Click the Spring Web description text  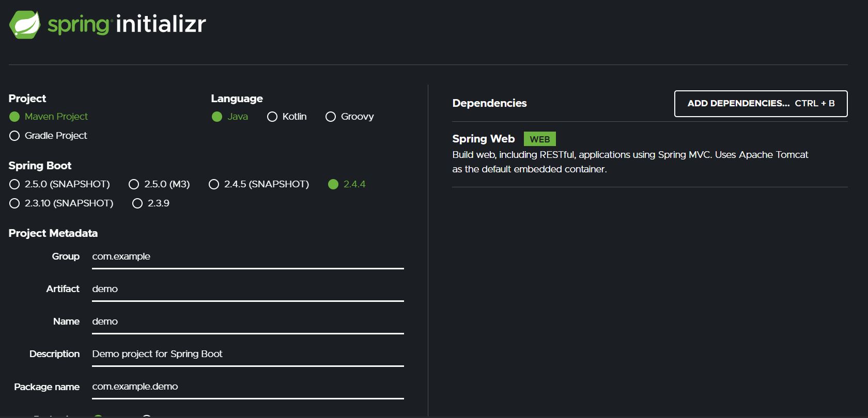pyautogui.click(x=630, y=162)
